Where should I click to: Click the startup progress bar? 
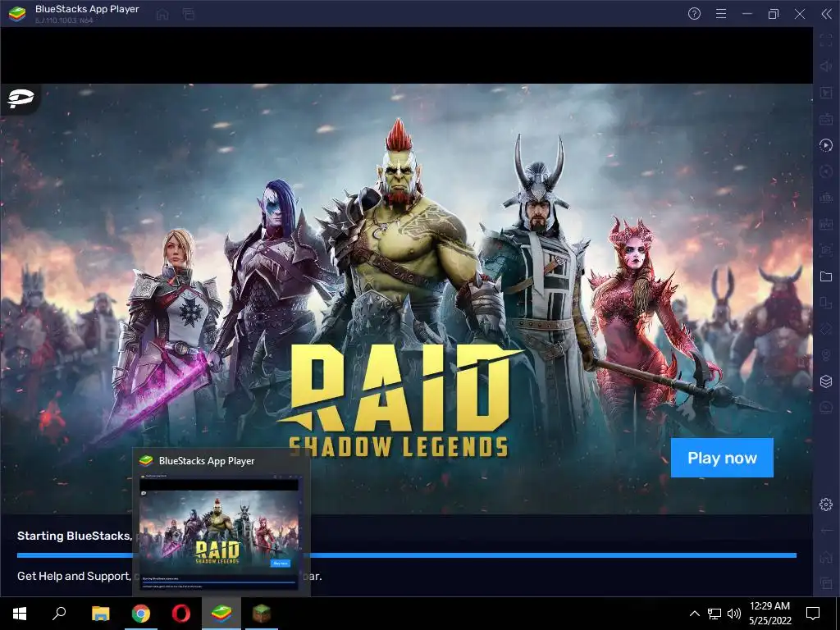[407, 555]
